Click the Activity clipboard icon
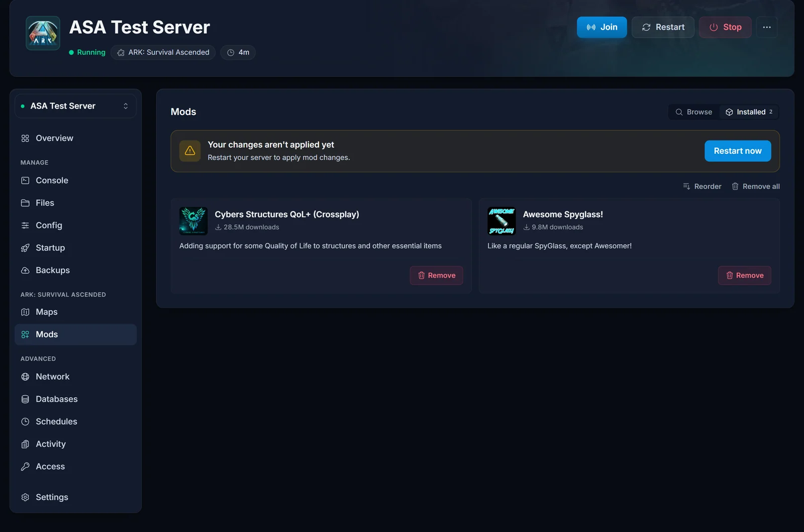Viewport: 804px width, 532px height. 25,444
